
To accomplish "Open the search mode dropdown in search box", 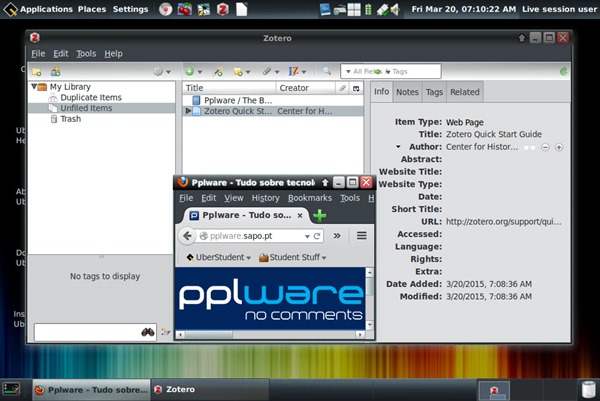I will pyautogui.click(x=348, y=72).
